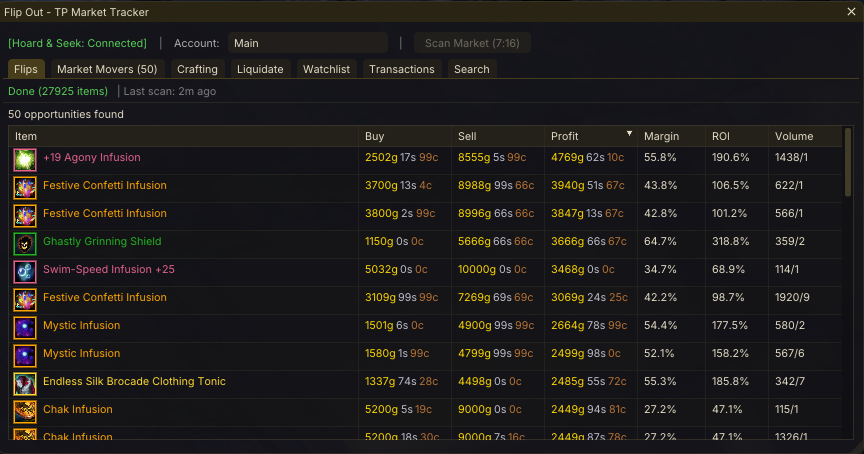Screen dimensions: 864x454
Task: Switch to the Flips tab
Action: [26, 69]
